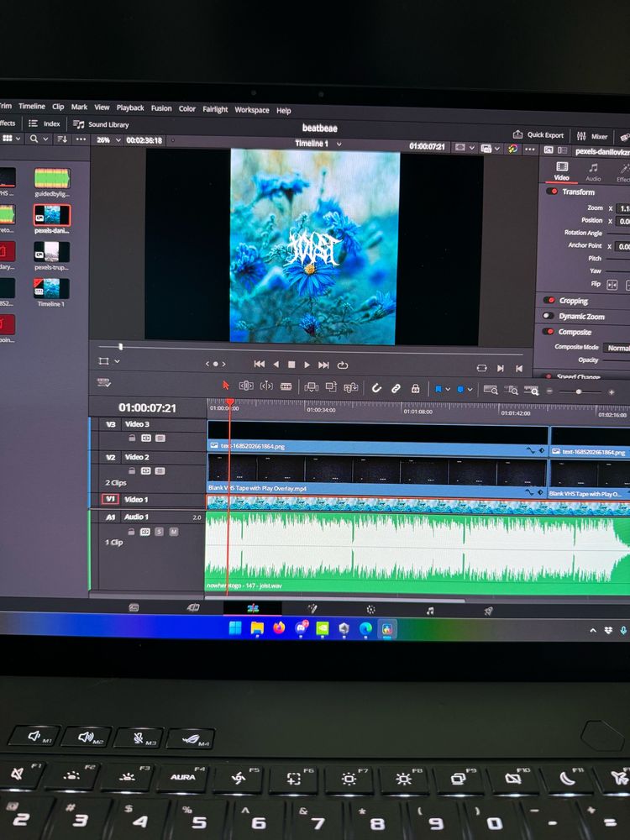Click the Overwrite Clip icon

pyautogui.click(x=331, y=386)
